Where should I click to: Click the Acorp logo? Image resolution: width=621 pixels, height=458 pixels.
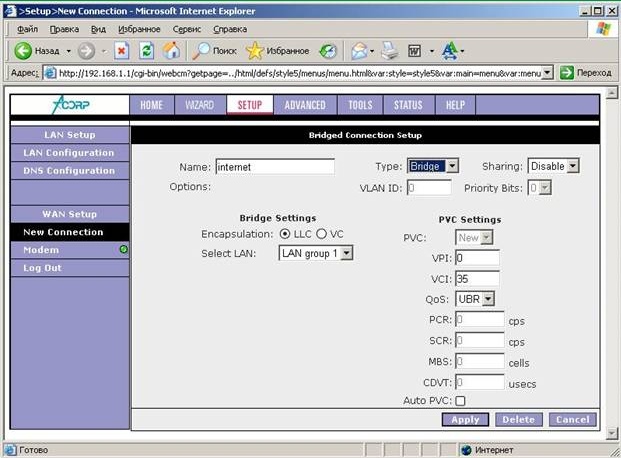pyautogui.click(x=70, y=105)
